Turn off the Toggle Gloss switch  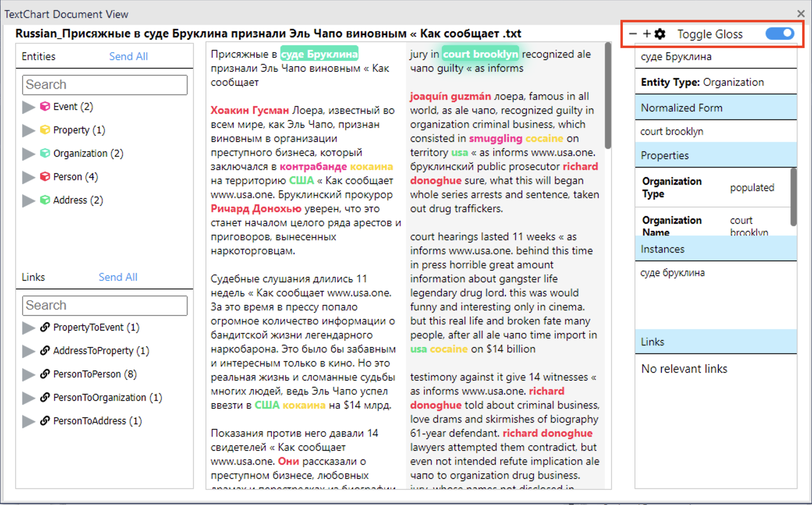coord(779,34)
